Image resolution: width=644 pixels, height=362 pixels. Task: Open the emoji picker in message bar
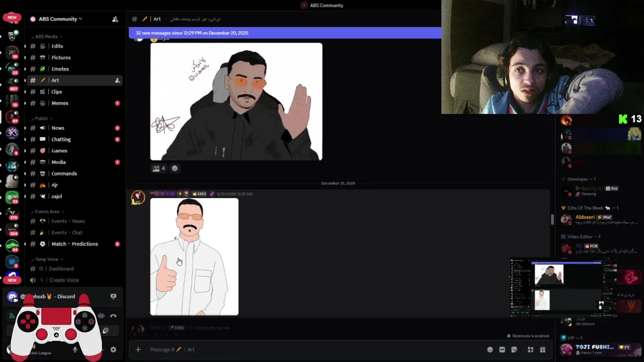tap(490, 349)
